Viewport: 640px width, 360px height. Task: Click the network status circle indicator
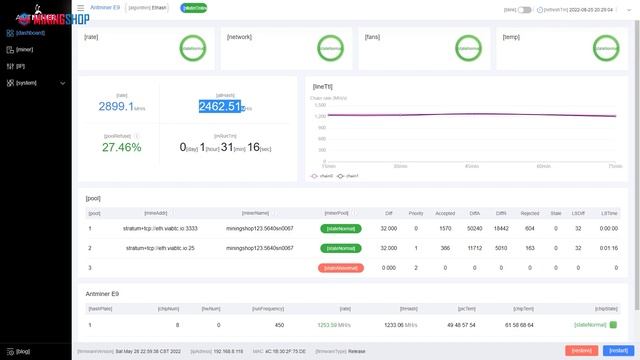[330, 48]
